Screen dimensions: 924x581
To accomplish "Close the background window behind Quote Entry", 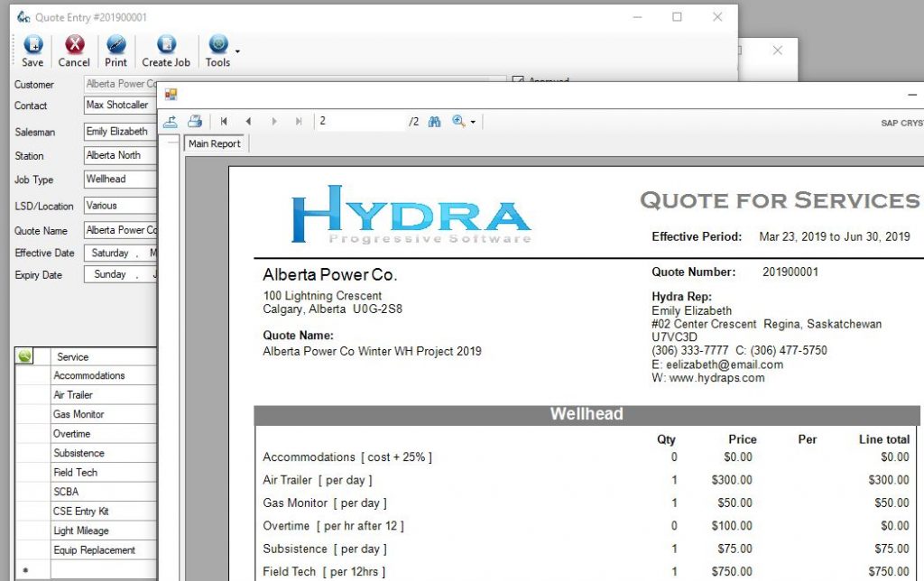I will pyautogui.click(x=778, y=51).
